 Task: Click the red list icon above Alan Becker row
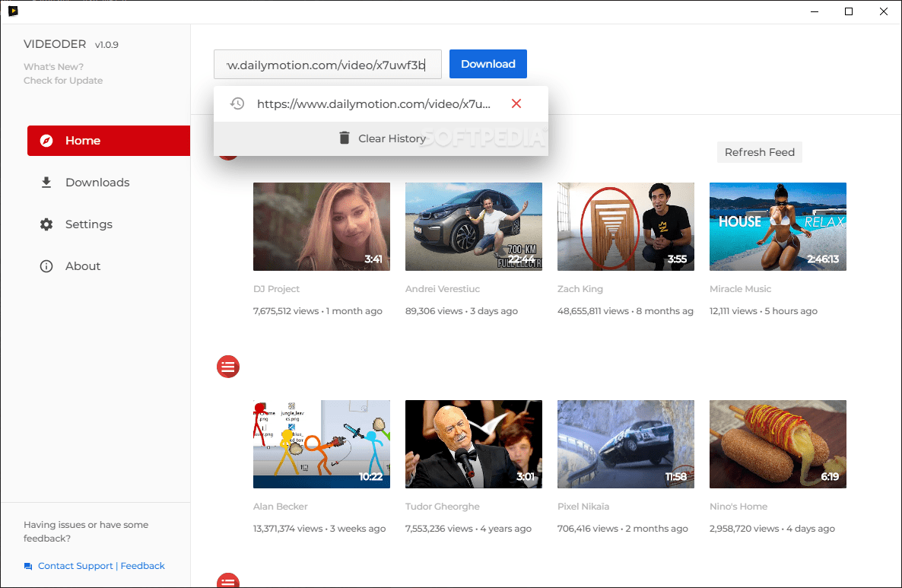[x=228, y=367]
